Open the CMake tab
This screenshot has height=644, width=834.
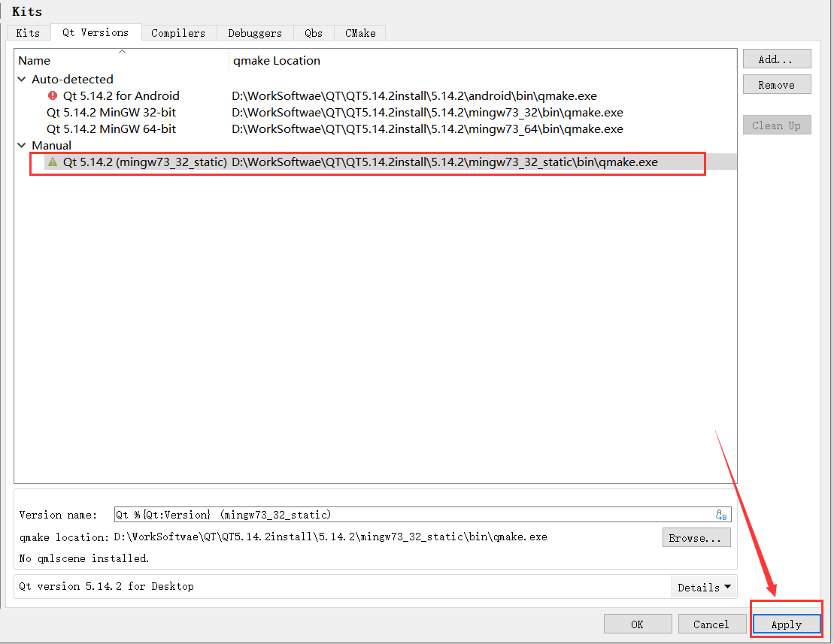[359, 32]
